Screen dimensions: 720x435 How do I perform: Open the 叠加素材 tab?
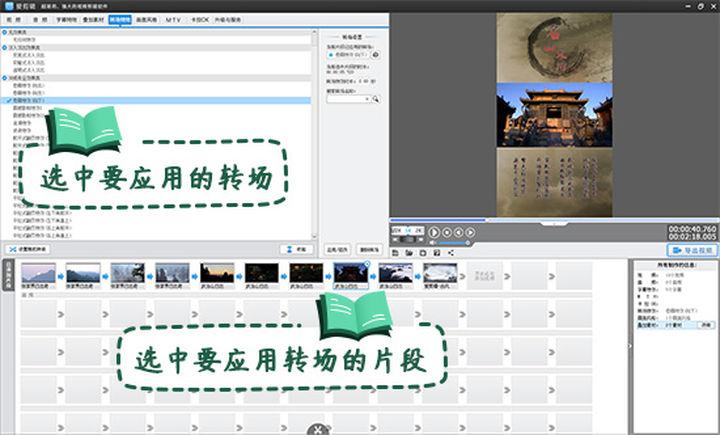pos(93,20)
